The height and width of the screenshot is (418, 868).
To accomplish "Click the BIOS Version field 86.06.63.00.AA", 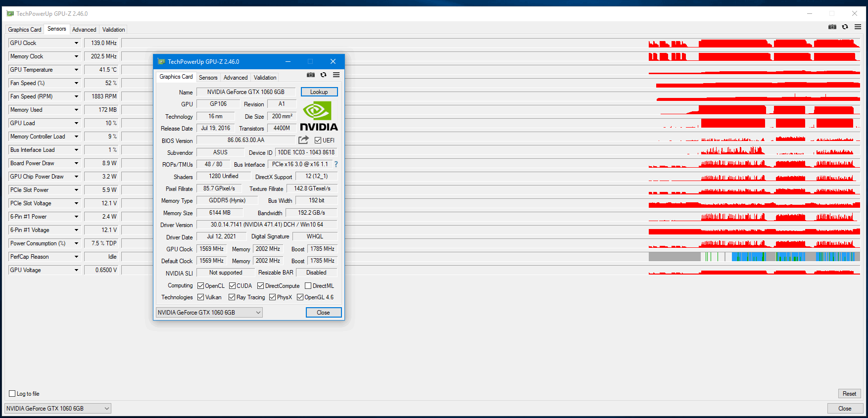I will pyautogui.click(x=246, y=140).
